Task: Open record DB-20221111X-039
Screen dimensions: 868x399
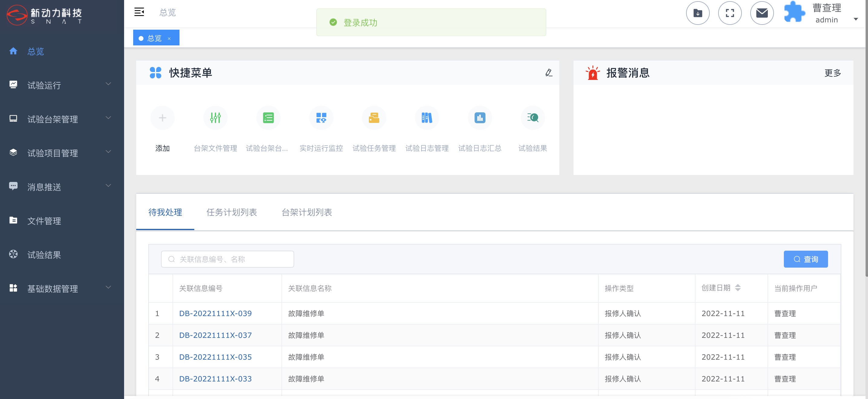Action: tap(215, 313)
